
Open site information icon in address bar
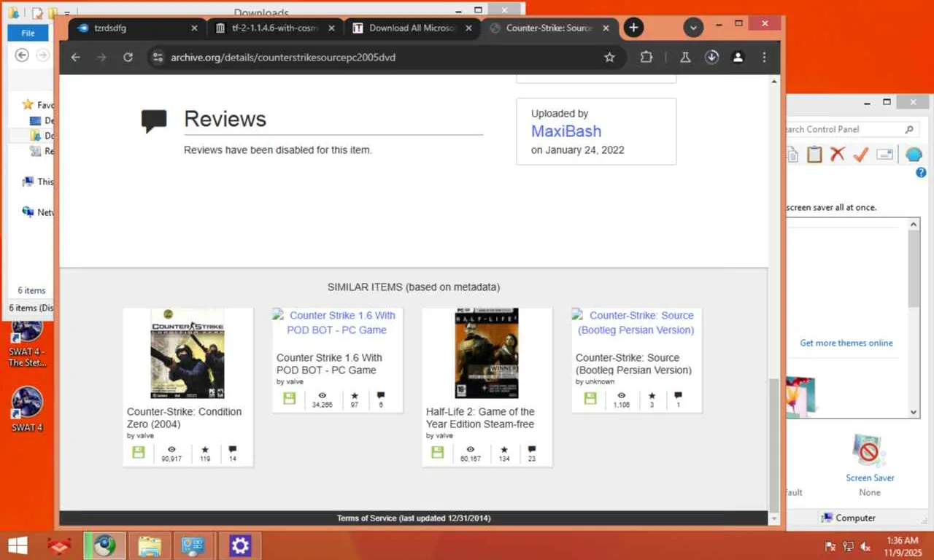click(x=158, y=57)
